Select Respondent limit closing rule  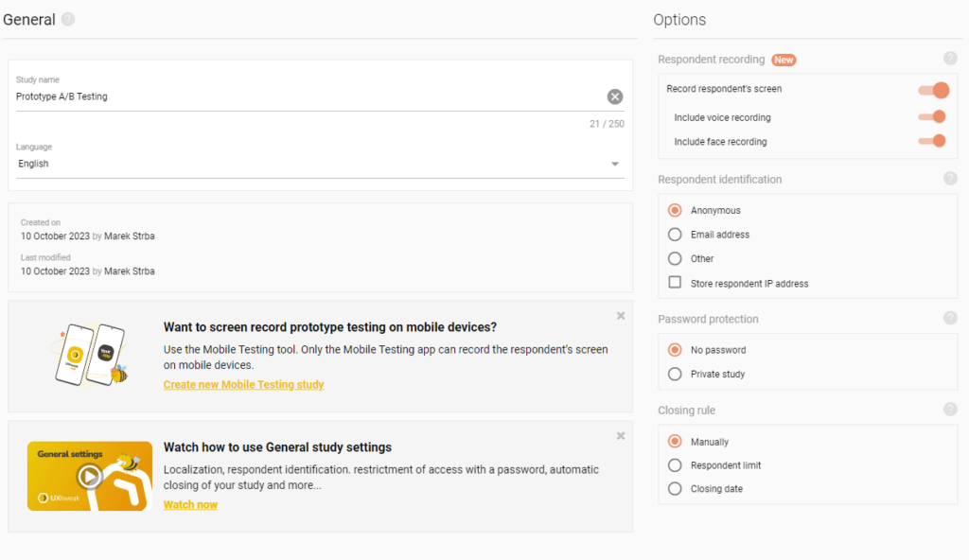point(675,465)
